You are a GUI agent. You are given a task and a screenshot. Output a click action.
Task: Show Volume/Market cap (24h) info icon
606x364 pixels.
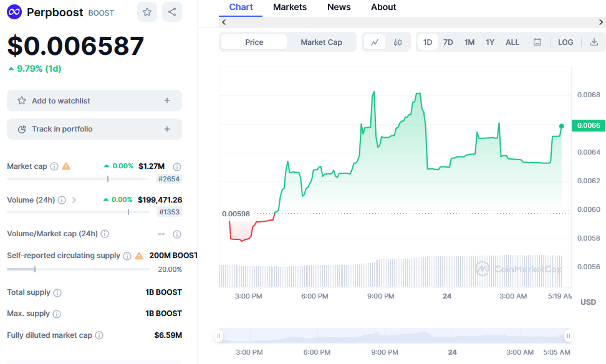[105, 234]
